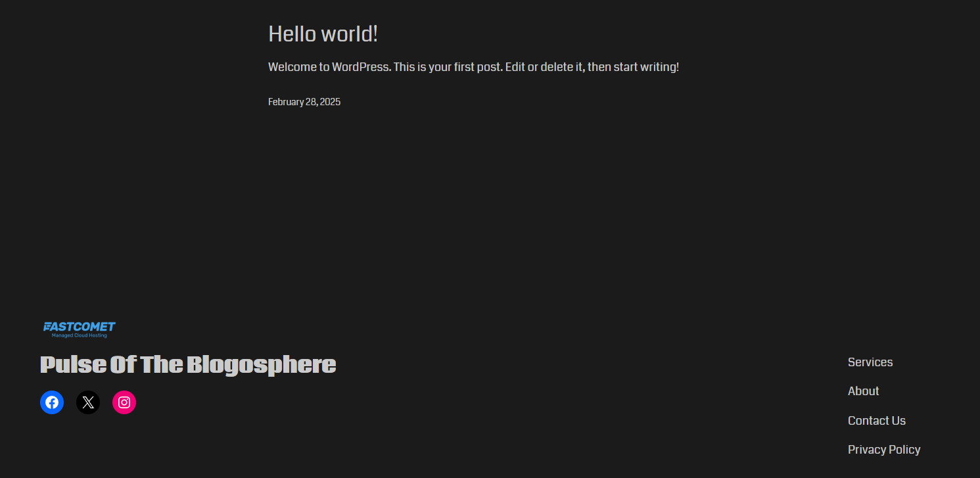This screenshot has width=980, height=478.
Task: Click the Managed Cloud Hosting logo tagline
Action: [80, 335]
